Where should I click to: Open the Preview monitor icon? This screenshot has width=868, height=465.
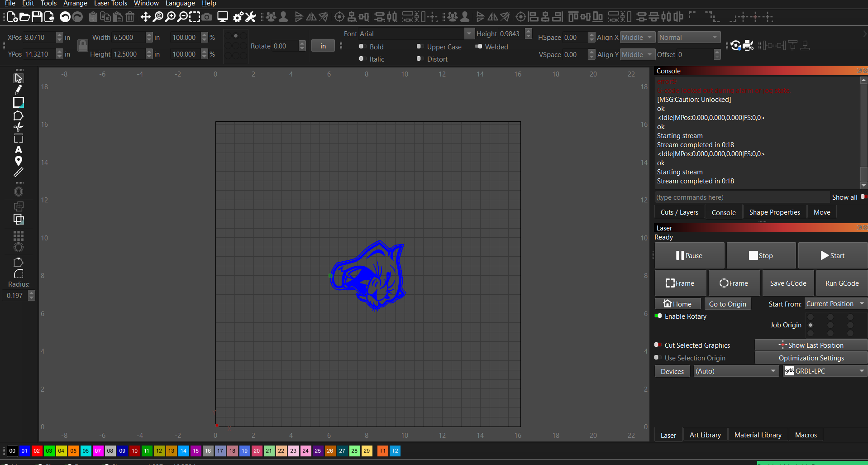(x=223, y=17)
